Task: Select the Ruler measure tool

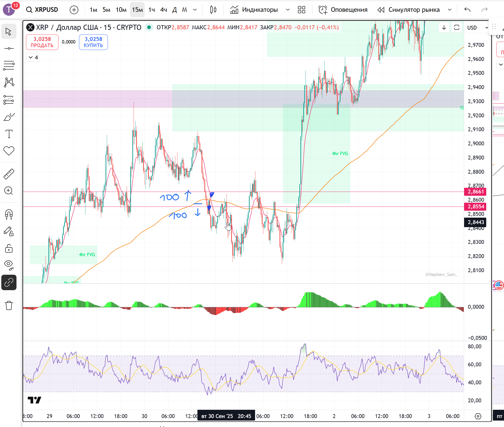Action: coord(9,174)
